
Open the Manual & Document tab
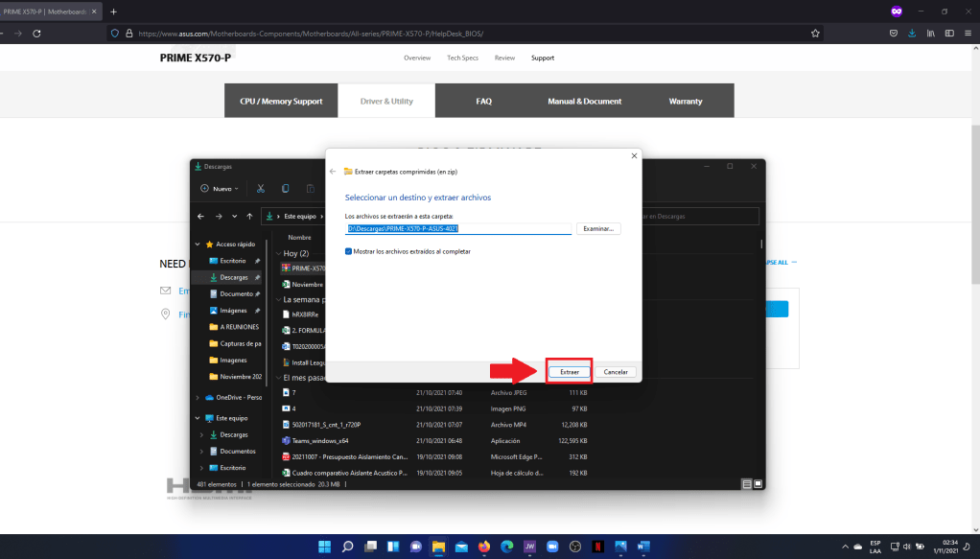(x=584, y=101)
